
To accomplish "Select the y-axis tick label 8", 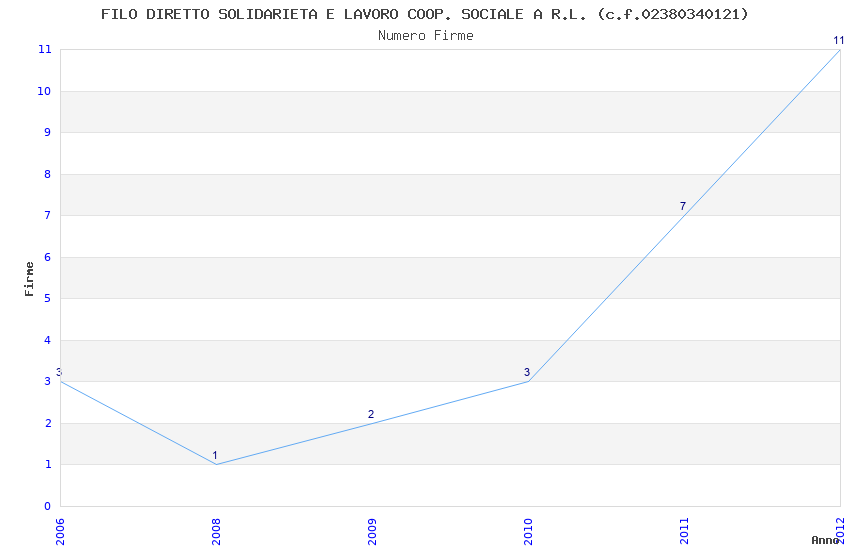I will pyautogui.click(x=48, y=174).
